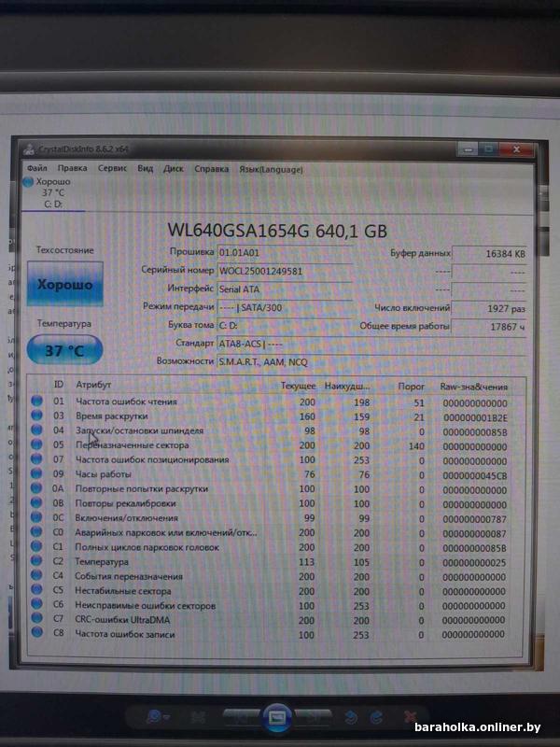
Task: Open the Файл menu
Action: 36,168
